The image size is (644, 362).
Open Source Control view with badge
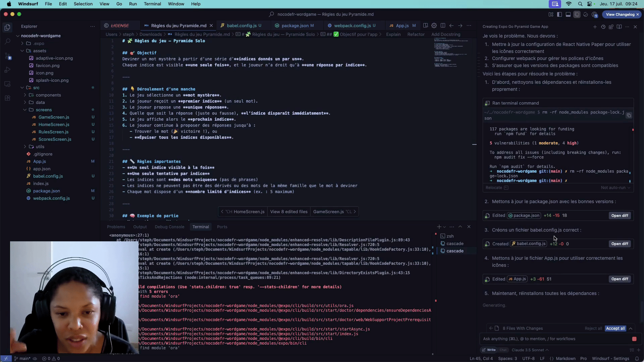(7, 56)
